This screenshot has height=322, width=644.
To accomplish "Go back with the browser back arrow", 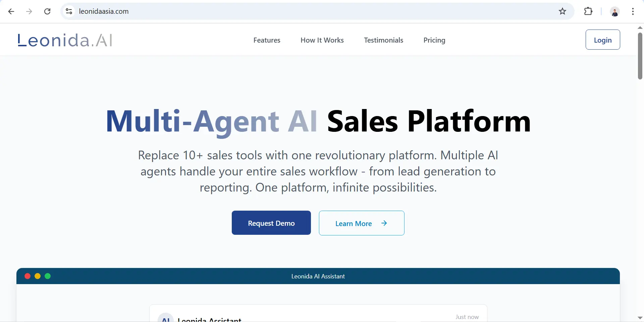I will 11,11.
